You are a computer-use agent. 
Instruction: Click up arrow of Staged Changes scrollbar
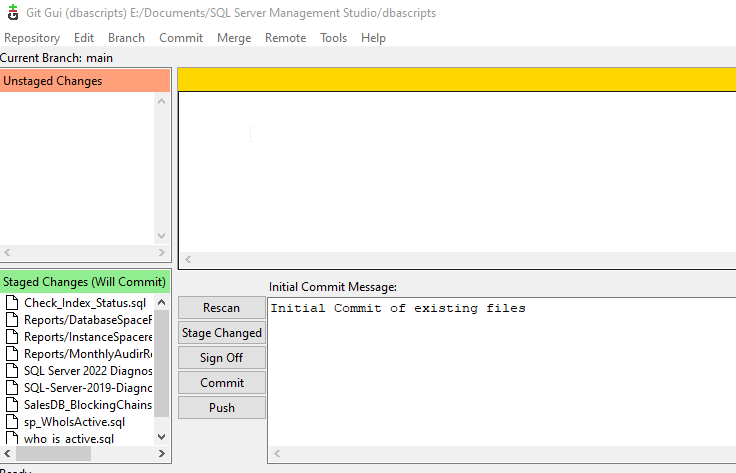coord(161,302)
